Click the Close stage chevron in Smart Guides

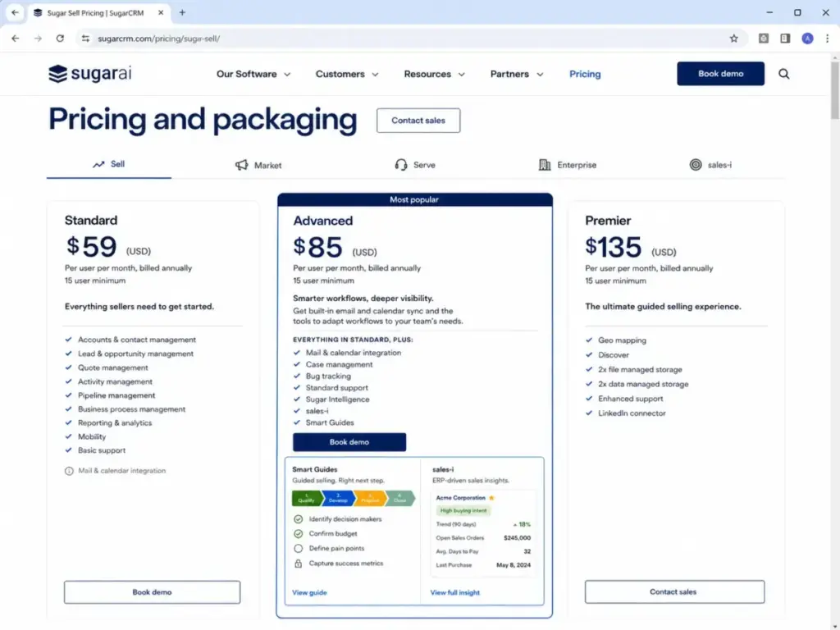[x=400, y=498]
